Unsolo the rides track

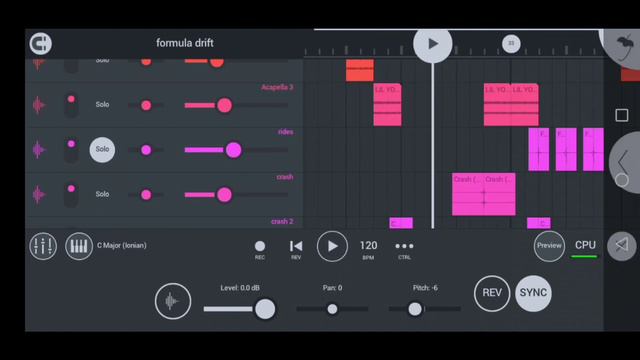point(102,149)
